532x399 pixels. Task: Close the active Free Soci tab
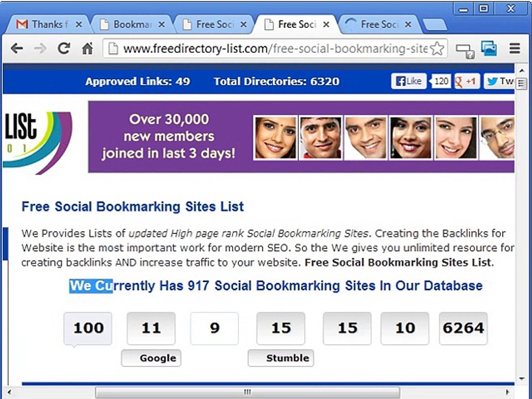[x=326, y=24]
